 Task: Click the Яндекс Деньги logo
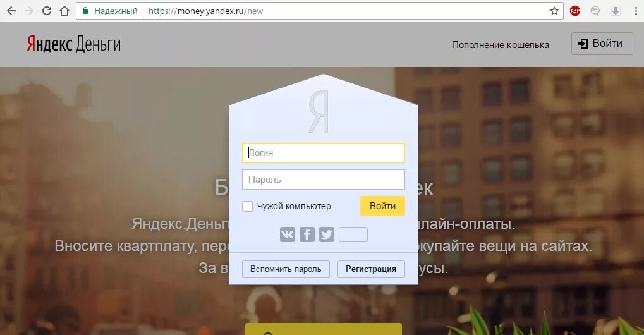pos(73,44)
